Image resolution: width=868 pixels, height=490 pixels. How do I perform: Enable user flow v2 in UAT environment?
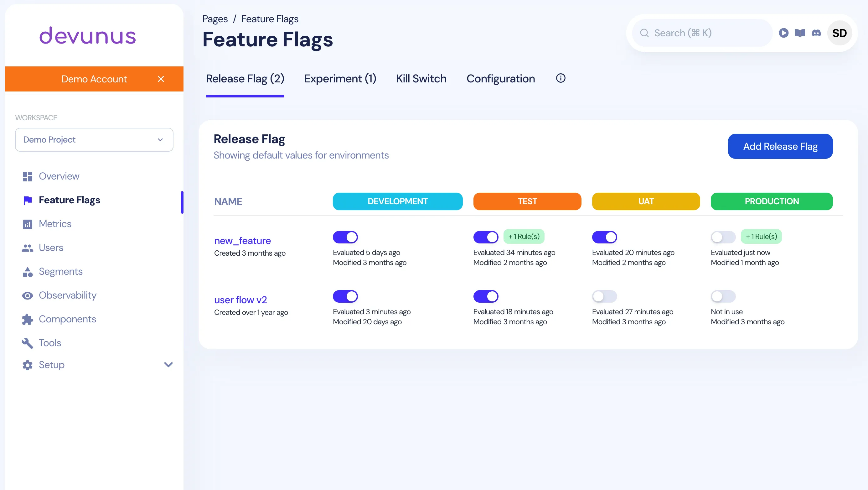(x=604, y=296)
